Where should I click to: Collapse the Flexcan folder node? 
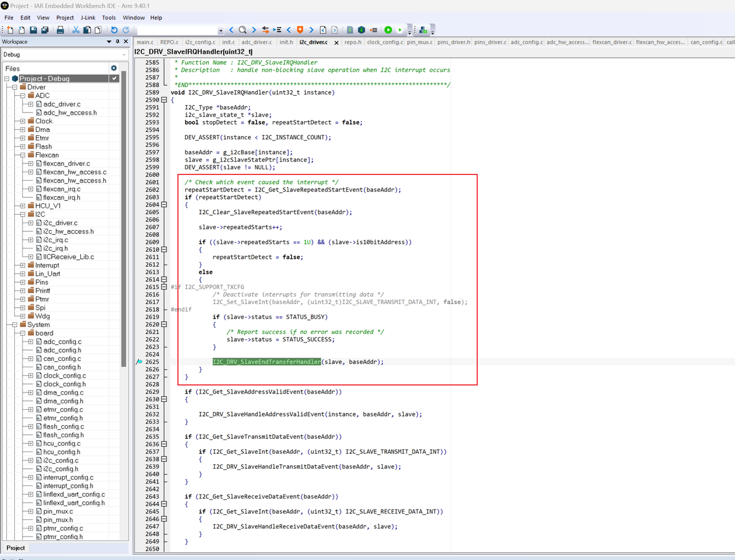[x=23, y=155]
